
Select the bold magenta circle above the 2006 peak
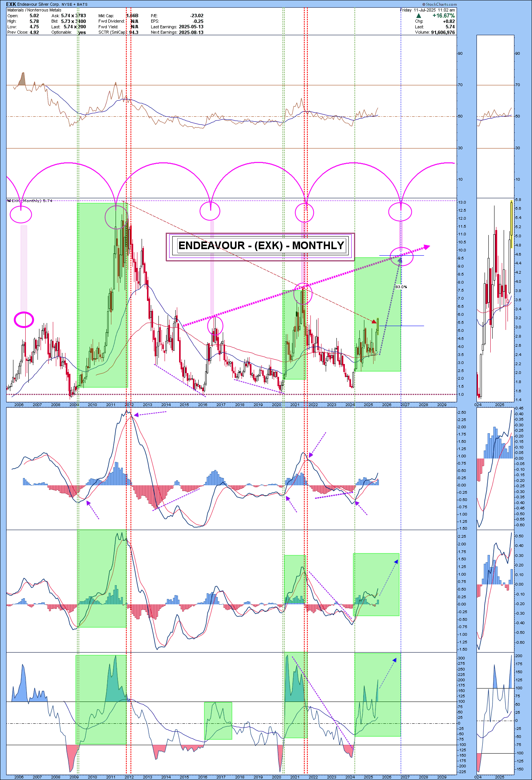pos(24,320)
